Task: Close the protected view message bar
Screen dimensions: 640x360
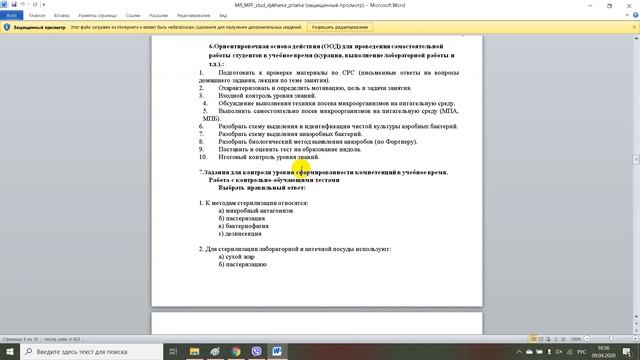Action: point(634,27)
